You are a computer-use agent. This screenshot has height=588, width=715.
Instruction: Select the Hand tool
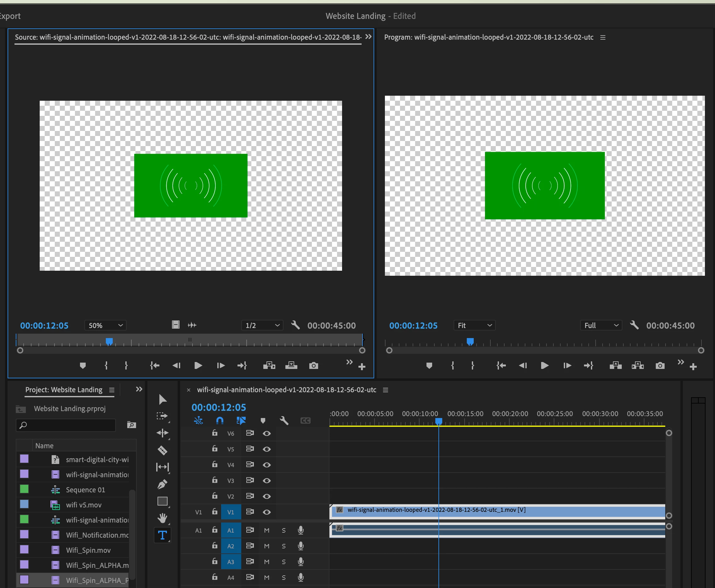[x=162, y=517]
